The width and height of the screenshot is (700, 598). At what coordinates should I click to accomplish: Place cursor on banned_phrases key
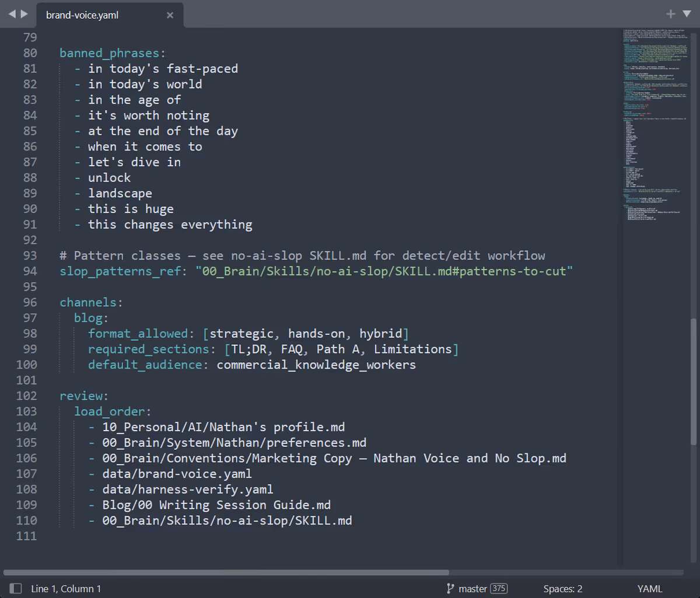(x=109, y=53)
